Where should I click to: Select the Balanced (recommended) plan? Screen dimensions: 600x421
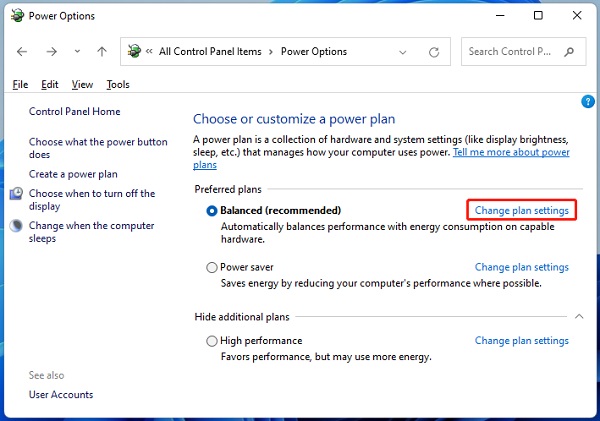(x=211, y=211)
